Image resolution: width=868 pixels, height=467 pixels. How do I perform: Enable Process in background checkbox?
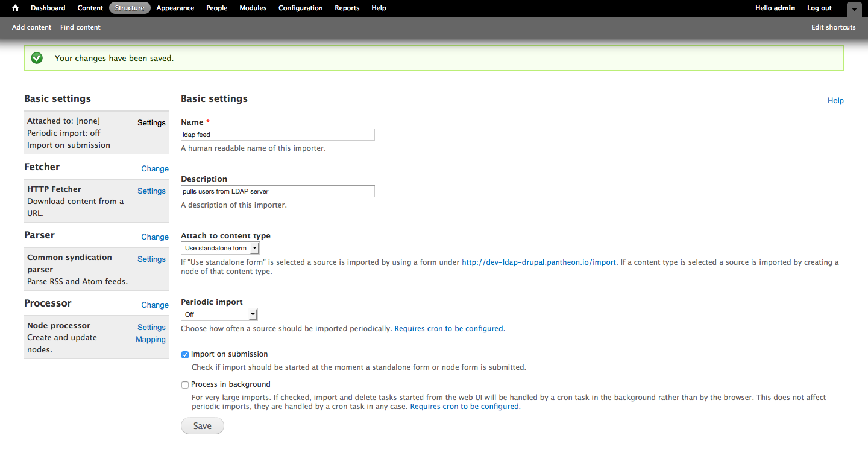coord(185,385)
